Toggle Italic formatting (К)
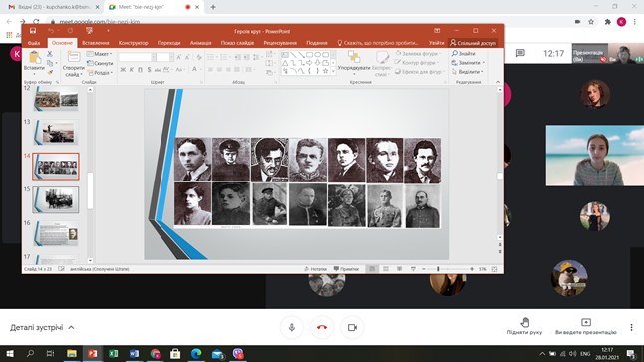644x362 pixels. tap(131, 70)
